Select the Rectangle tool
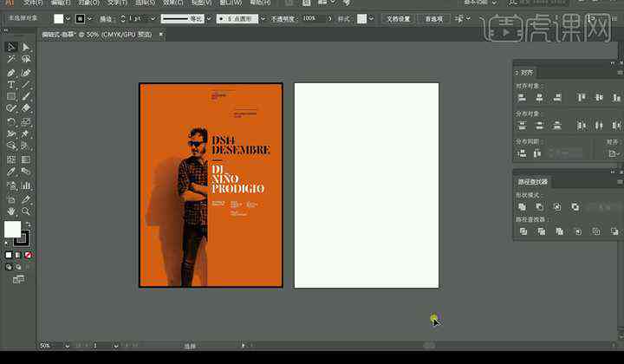Image resolution: width=624 pixels, height=364 pixels. pyautogui.click(x=11, y=96)
